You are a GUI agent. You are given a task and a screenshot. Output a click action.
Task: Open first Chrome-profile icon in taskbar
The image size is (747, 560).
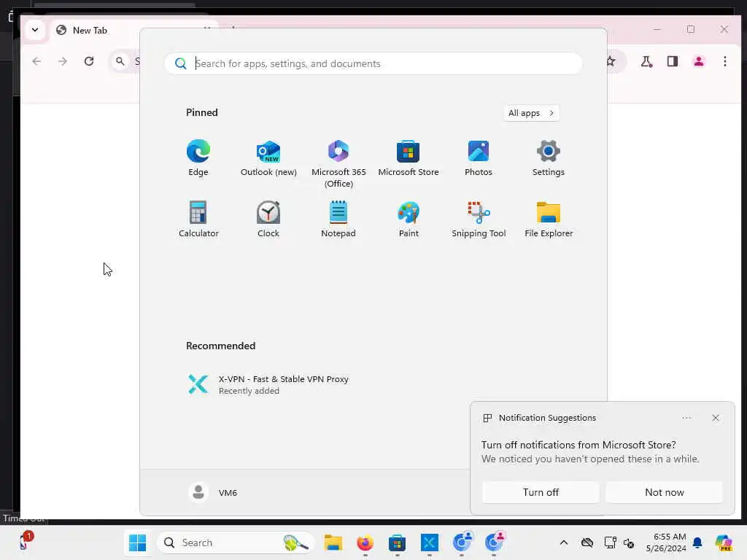(x=462, y=542)
